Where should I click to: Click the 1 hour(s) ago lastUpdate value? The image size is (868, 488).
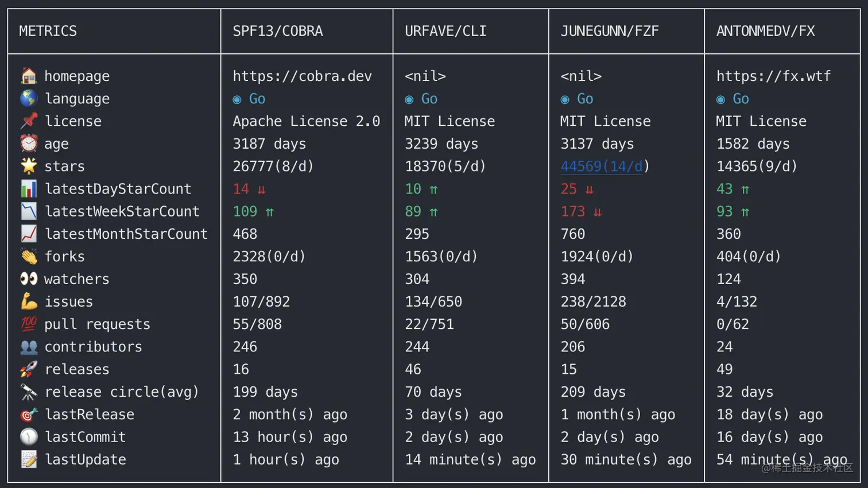286,460
